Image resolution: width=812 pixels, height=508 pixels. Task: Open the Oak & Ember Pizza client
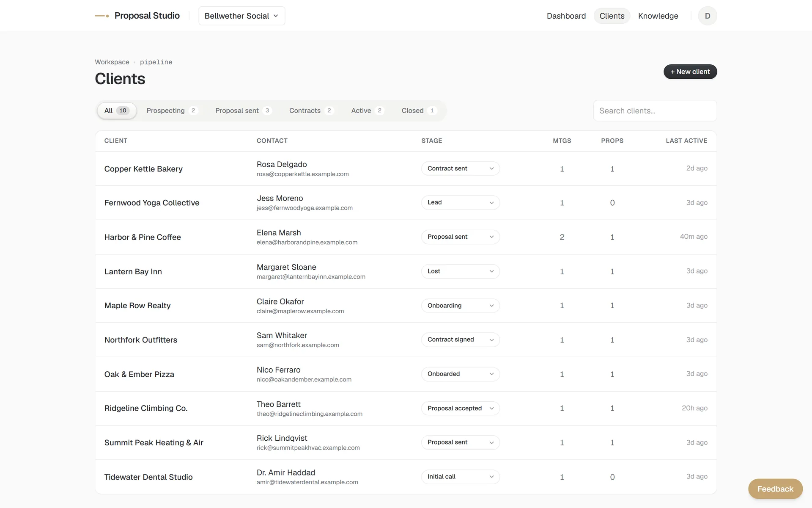pos(139,374)
